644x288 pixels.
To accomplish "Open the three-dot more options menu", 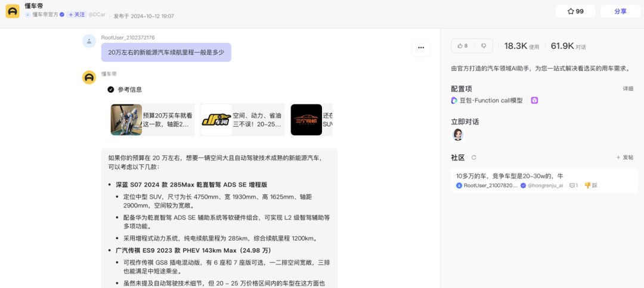I will tap(421, 48).
